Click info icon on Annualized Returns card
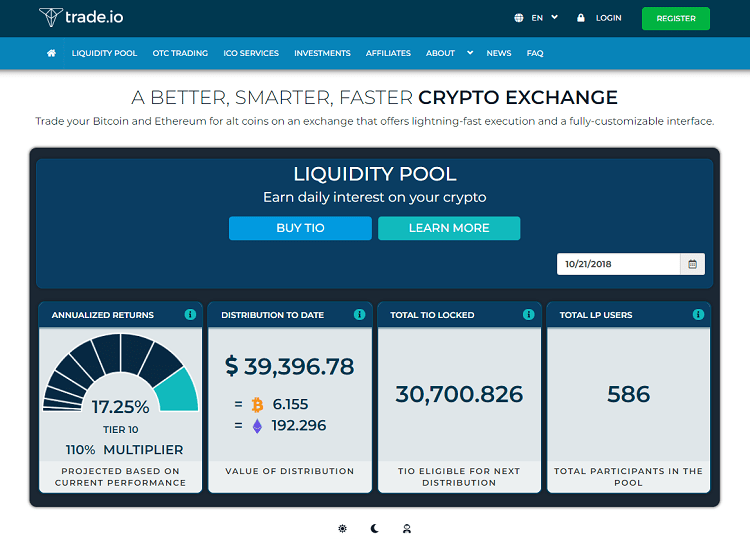This screenshot has height=539, width=750. point(190,315)
